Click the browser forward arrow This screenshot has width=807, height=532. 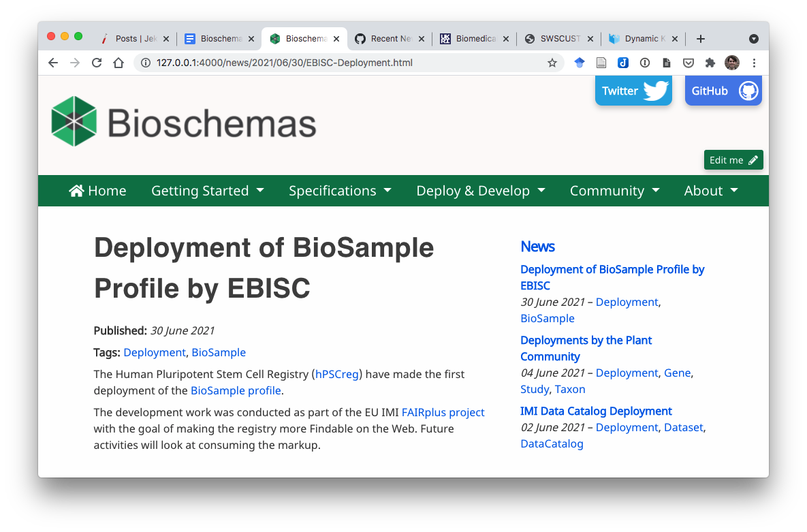[x=75, y=63]
